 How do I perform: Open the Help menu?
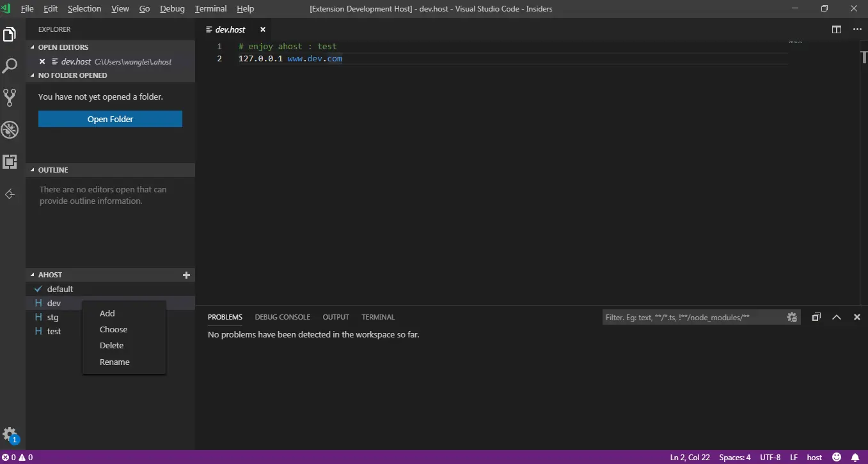click(246, 9)
